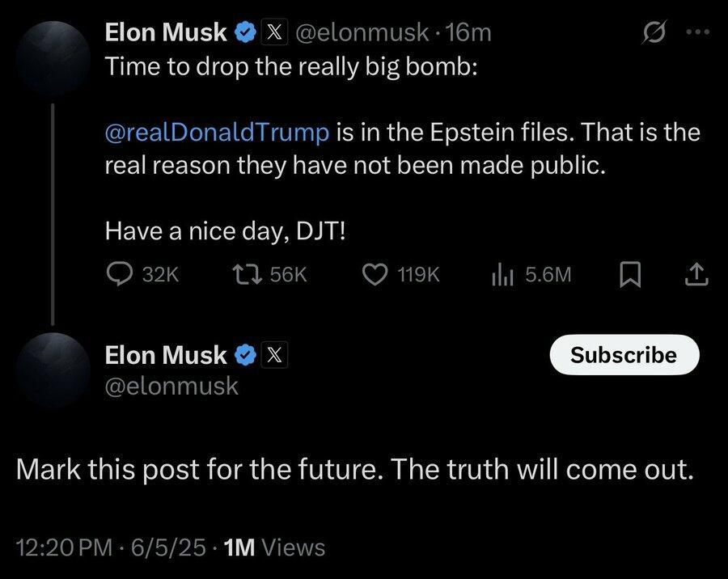View analytics icon showing 5.6M views
728x579 pixels.
point(502,275)
